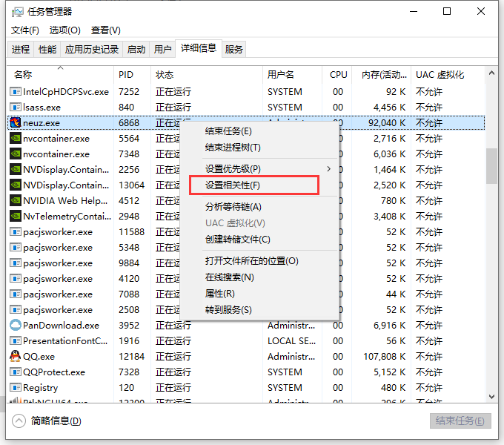Click the Task Manager title bar icon
504x445 pixels.
click(17, 12)
